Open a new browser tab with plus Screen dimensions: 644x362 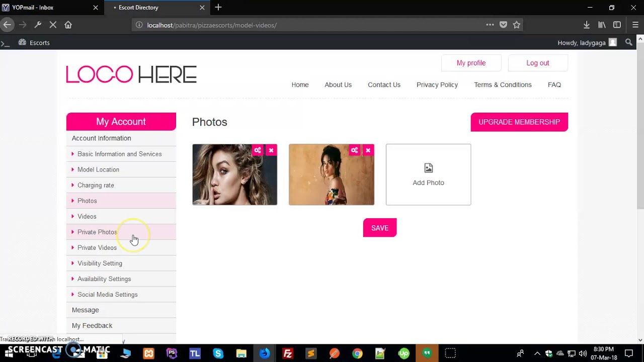218,8
